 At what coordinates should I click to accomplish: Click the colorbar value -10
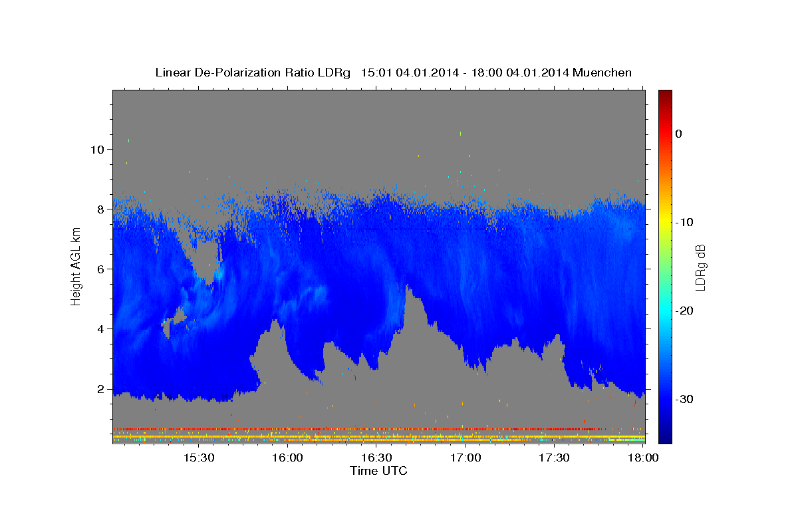pos(684,222)
